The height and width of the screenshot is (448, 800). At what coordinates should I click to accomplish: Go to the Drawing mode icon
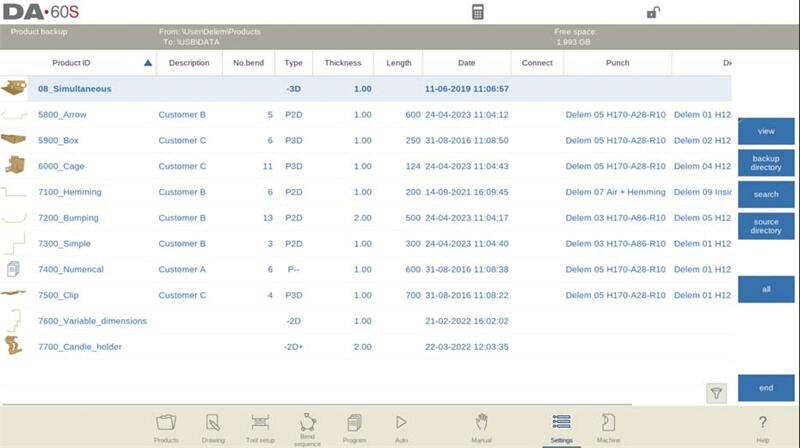point(213,427)
